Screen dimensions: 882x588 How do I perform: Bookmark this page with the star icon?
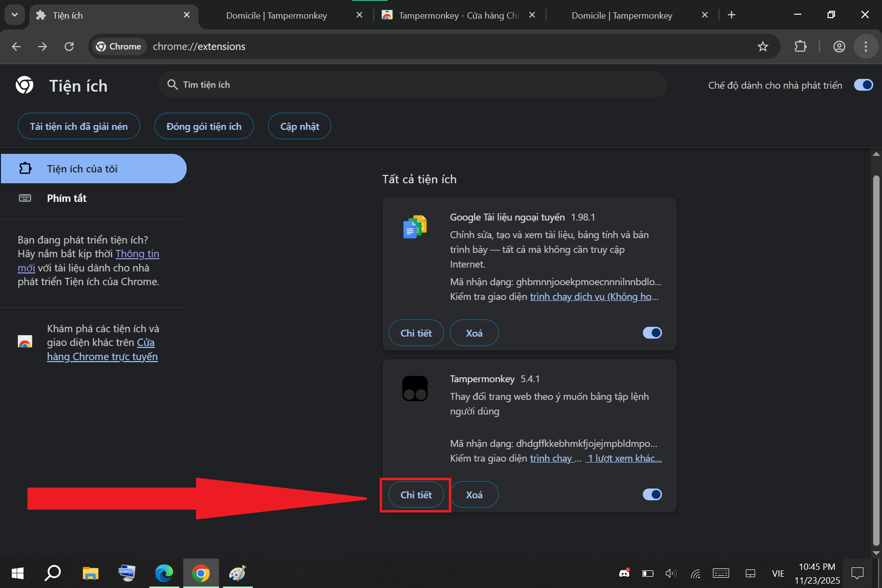(x=762, y=47)
